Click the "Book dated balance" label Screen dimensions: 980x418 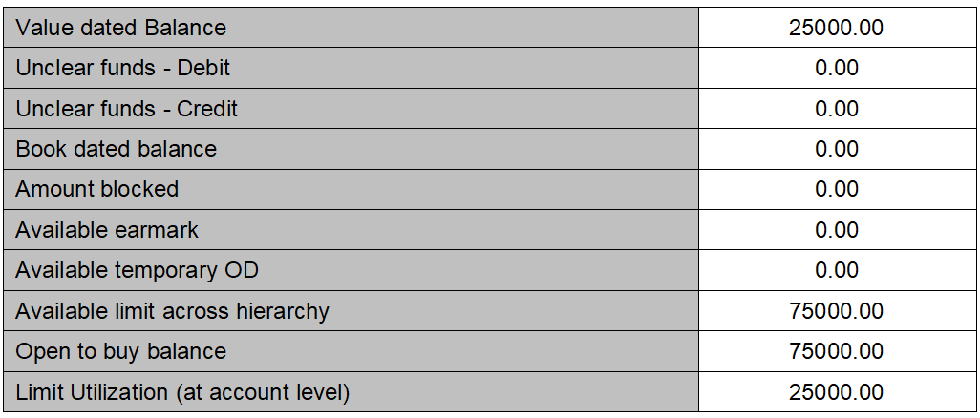click(x=117, y=149)
